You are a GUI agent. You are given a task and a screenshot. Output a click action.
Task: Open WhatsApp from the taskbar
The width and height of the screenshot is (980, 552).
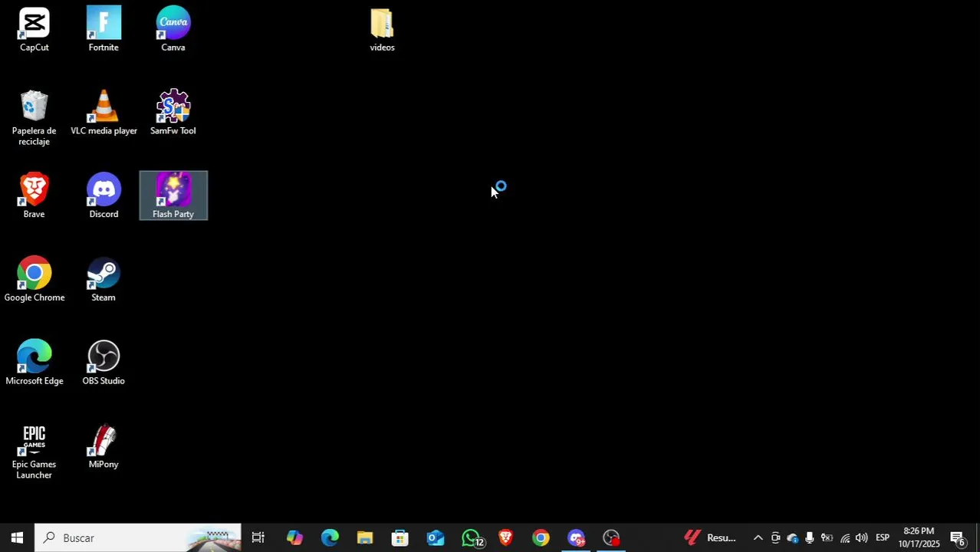click(x=471, y=538)
